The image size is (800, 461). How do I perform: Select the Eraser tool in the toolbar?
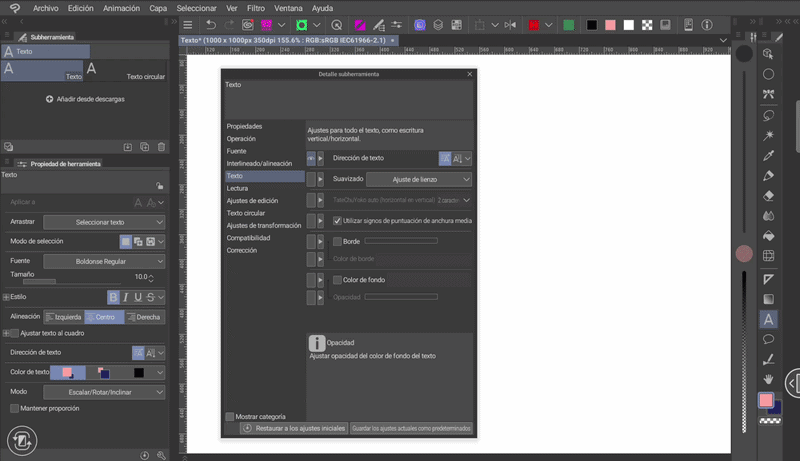[768, 196]
